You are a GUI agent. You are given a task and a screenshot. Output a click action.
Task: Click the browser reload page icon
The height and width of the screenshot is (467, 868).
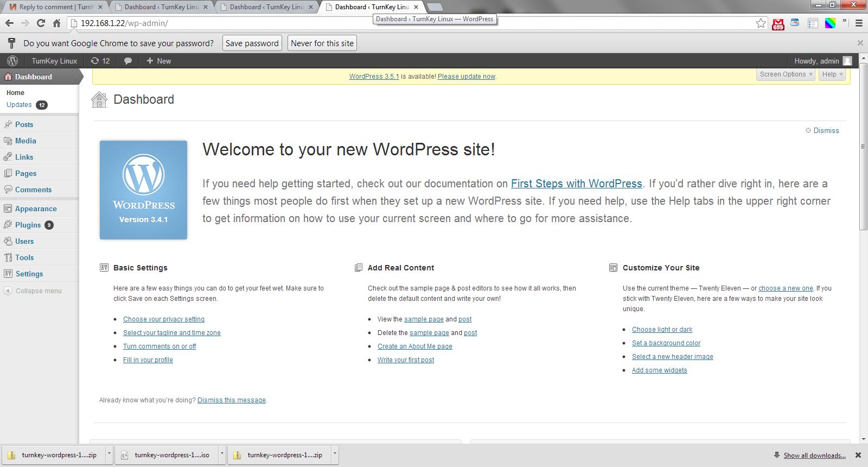pyautogui.click(x=41, y=23)
